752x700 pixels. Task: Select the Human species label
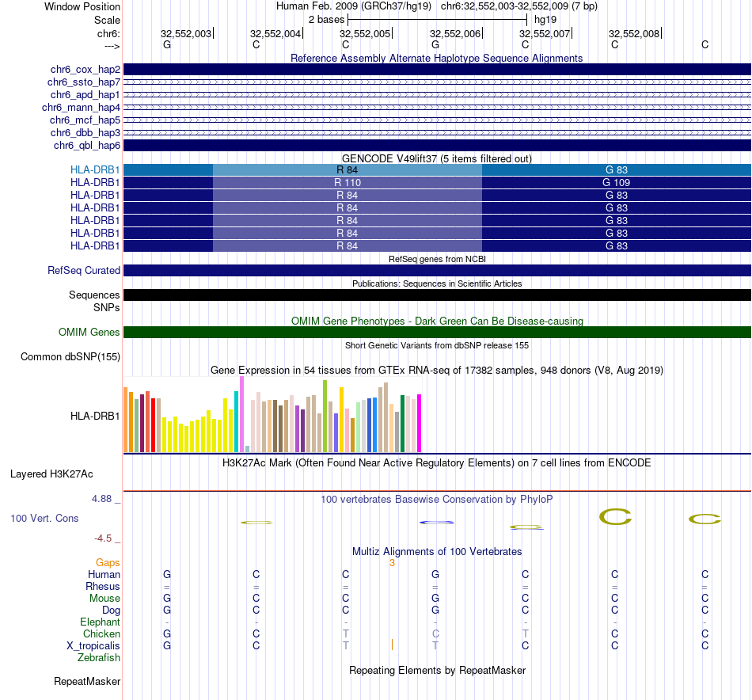pos(104,575)
